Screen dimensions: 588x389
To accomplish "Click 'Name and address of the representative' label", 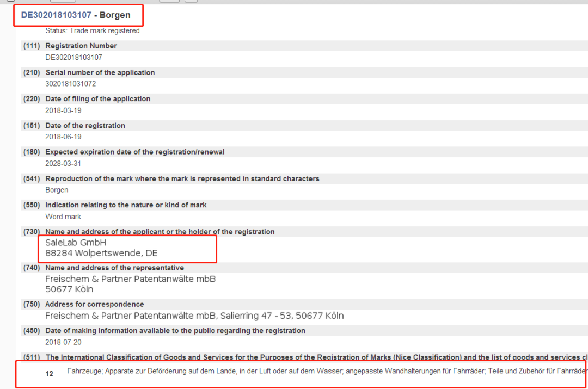I will click(115, 268).
